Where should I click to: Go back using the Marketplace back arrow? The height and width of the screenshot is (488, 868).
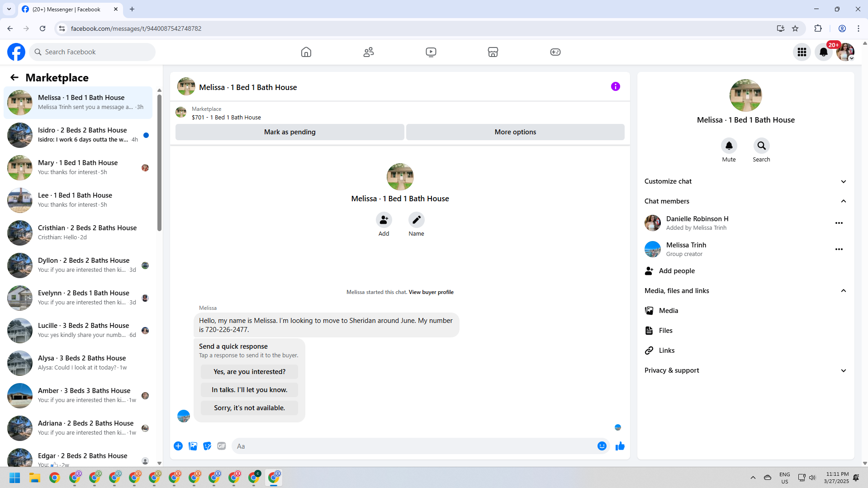pyautogui.click(x=14, y=78)
